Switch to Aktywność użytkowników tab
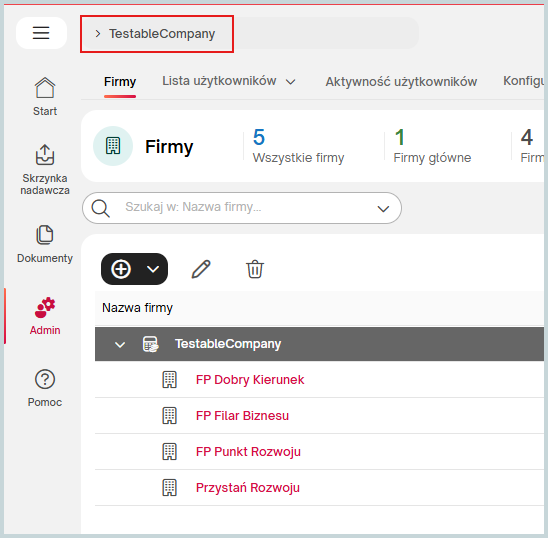548x538 pixels. pyautogui.click(x=401, y=82)
